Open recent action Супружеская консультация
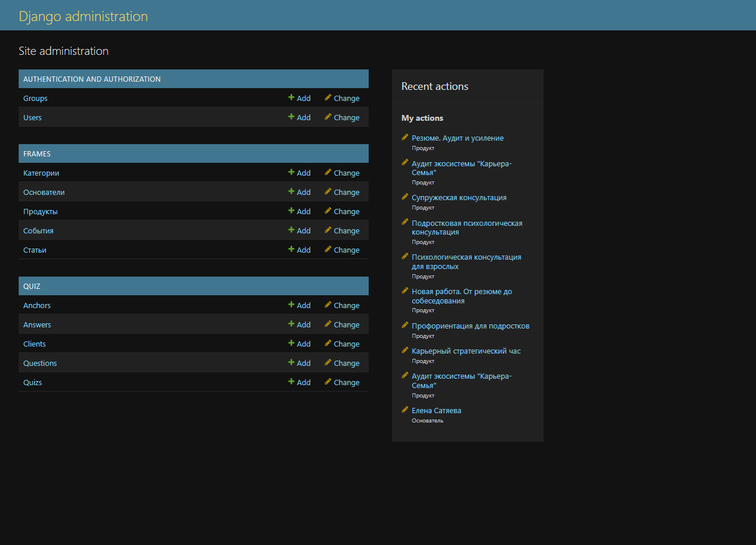The image size is (756, 545). pos(459,198)
